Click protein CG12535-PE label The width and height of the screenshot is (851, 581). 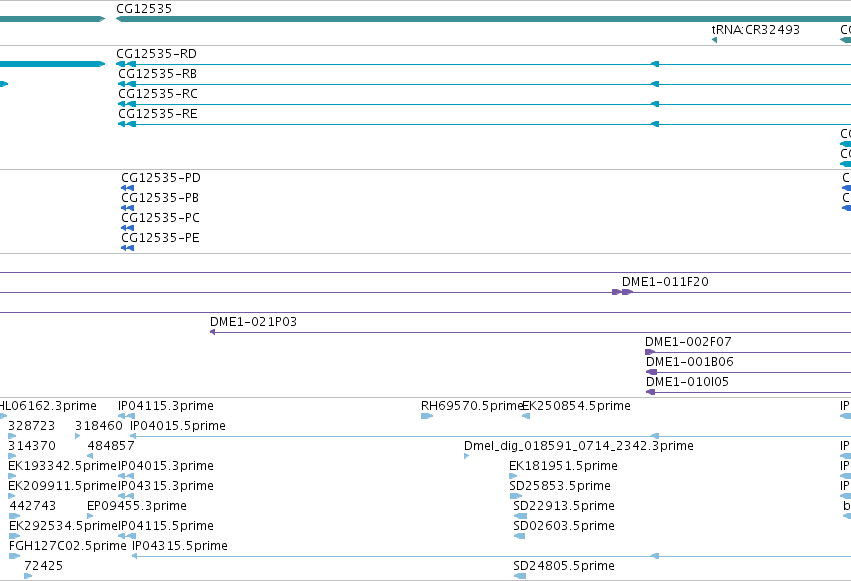160,238
